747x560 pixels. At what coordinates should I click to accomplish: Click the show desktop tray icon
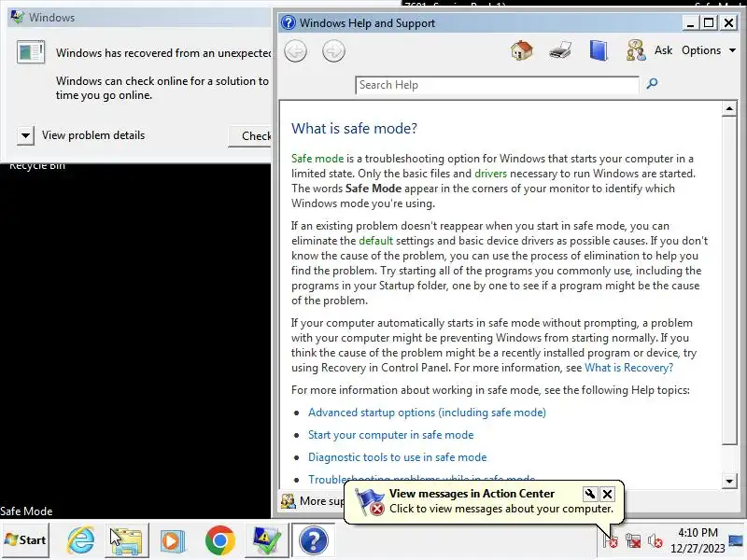click(x=737, y=540)
